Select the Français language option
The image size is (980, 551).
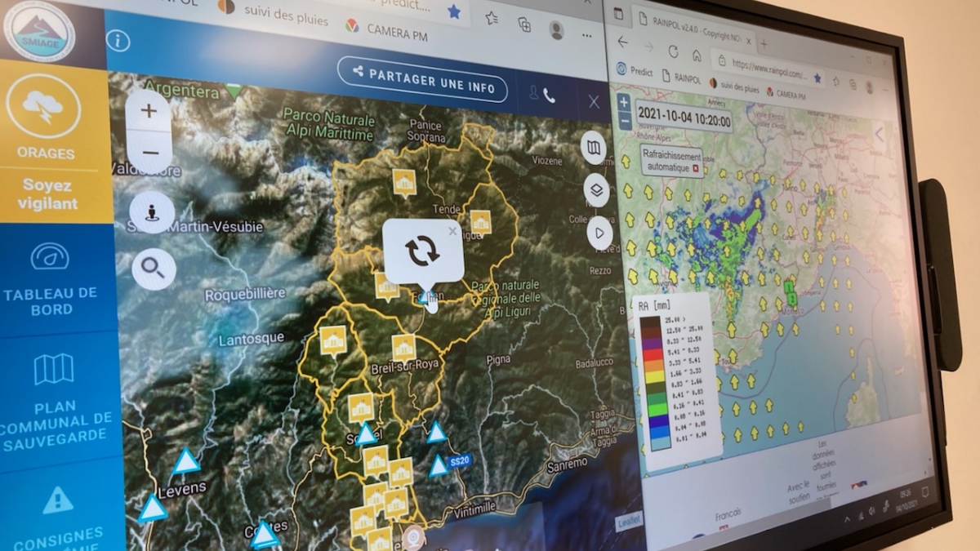coord(728,514)
